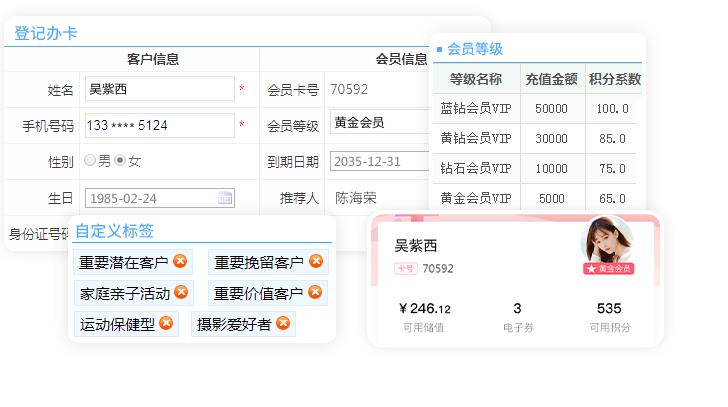Open the 电子券 count on card
This screenshot has height=407, width=728.
517,309
